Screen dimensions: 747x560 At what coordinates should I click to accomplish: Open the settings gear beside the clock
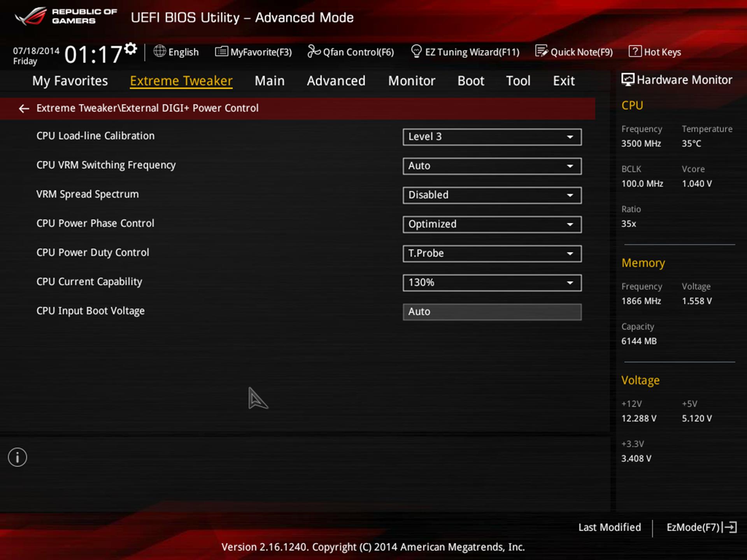[131, 49]
